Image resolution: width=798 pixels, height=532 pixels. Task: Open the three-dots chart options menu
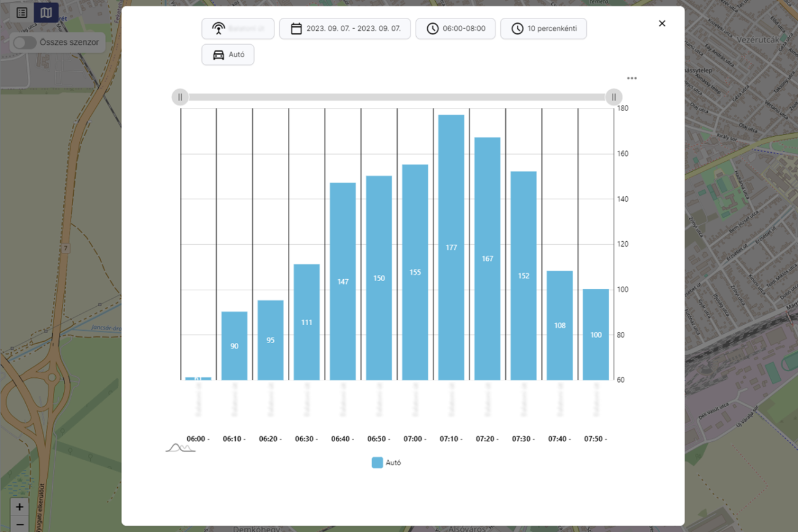(x=632, y=79)
